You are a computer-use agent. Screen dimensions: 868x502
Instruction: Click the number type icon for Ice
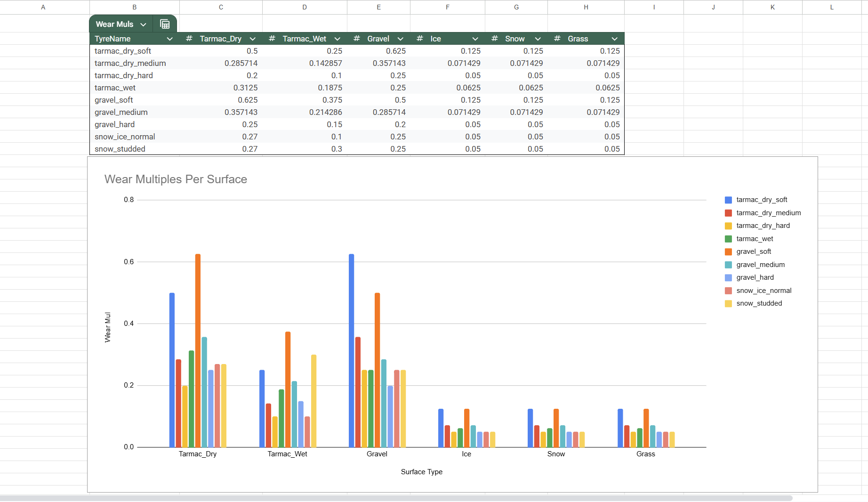click(x=420, y=39)
